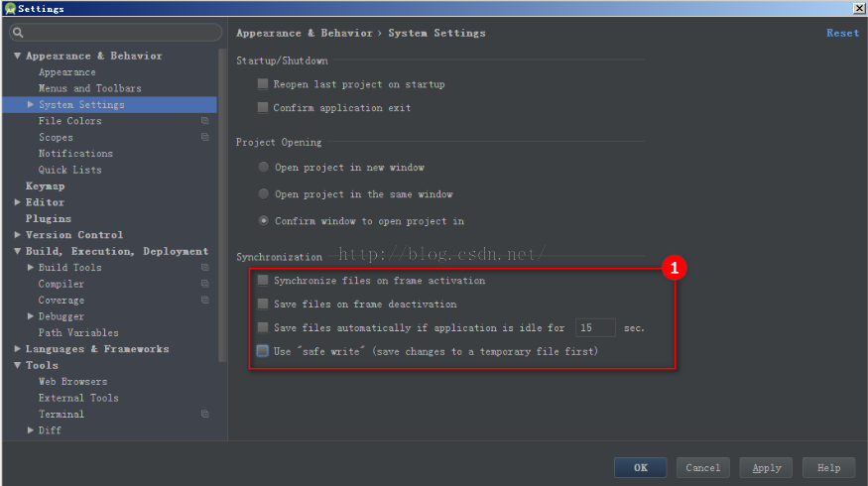Select the Notifications settings item
The height and width of the screenshot is (486, 868).
tap(75, 154)
